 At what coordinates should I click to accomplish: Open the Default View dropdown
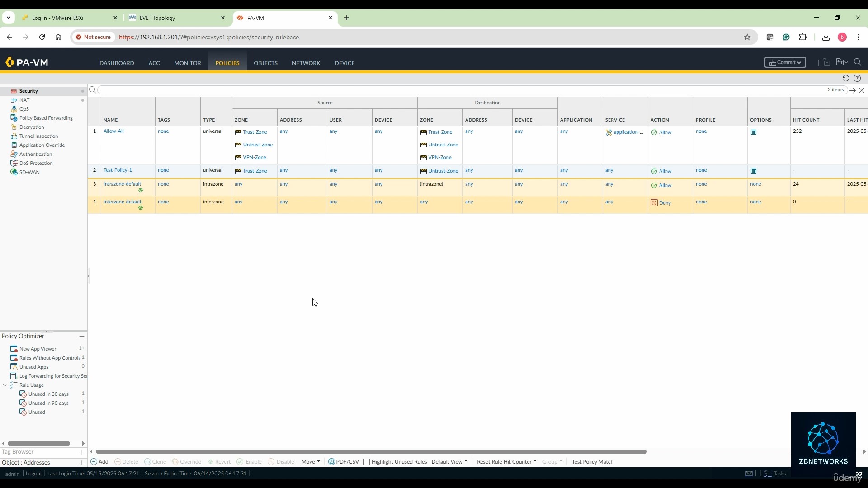[x=449, y=462]
